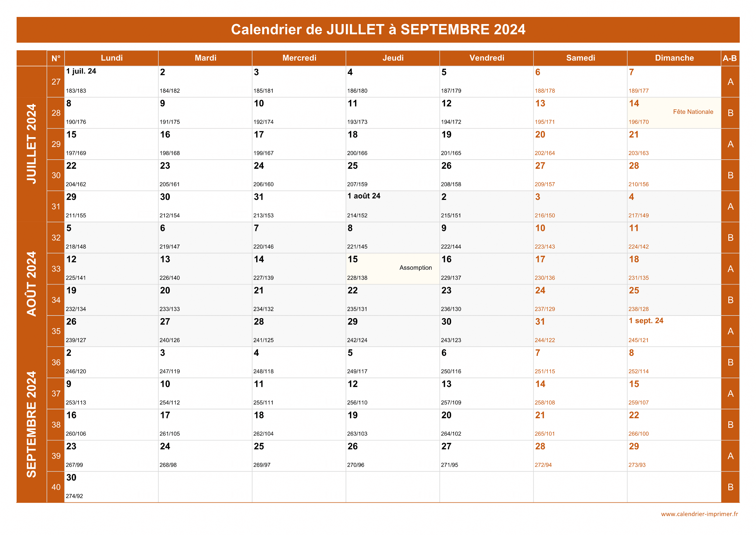The width and height of the screenshot is (756, 535).
Task: Select the week 33 A marker
Action: point(730,269)
